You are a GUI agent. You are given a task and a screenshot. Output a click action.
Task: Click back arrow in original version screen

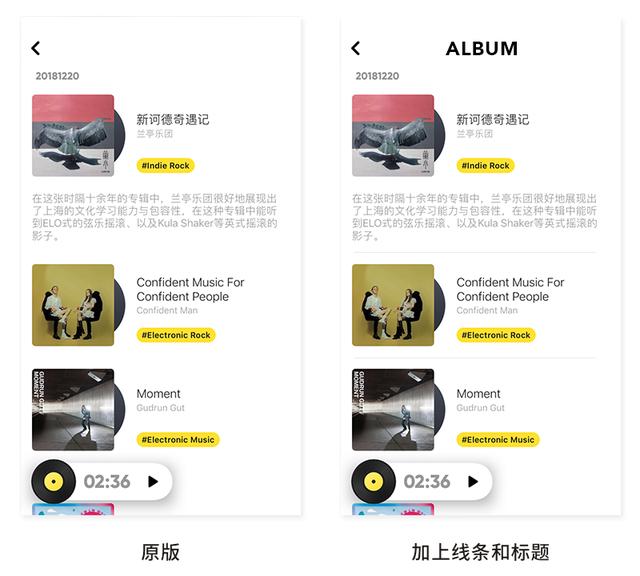(36, 48)
